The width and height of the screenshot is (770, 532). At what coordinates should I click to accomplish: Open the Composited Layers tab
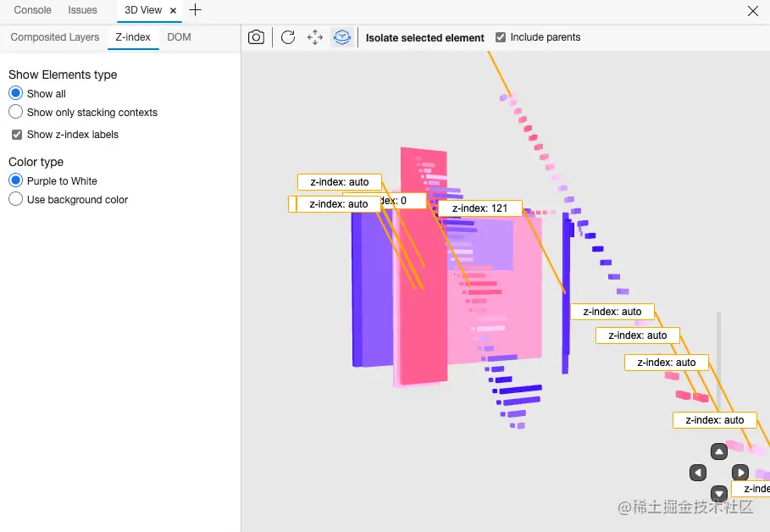tap(54, 37)
